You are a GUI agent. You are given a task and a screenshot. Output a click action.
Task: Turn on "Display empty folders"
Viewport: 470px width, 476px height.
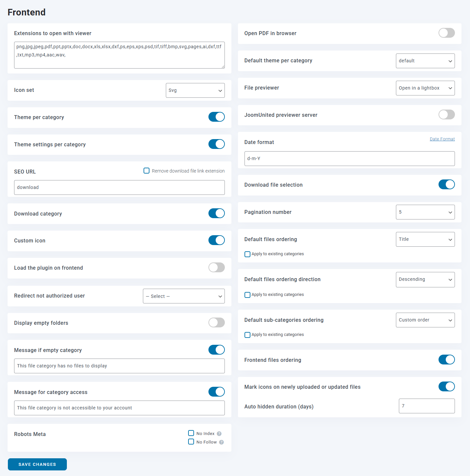click(216, 322)
